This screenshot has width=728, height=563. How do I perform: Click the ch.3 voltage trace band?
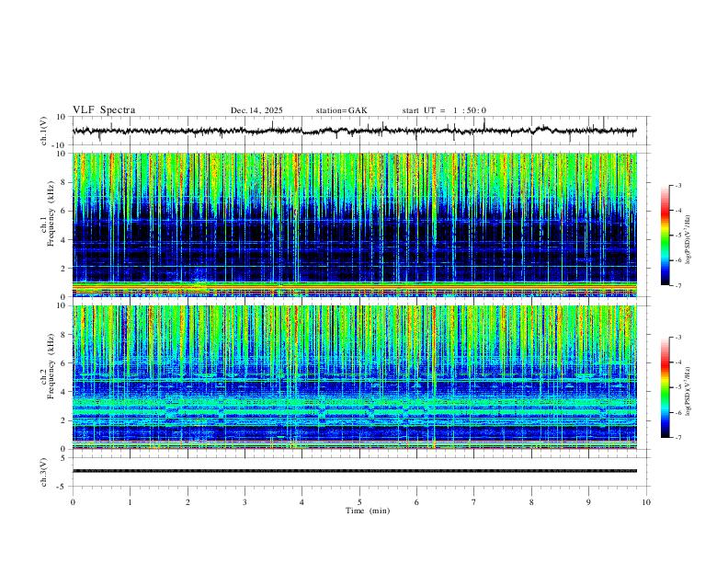tap(354, 471)
